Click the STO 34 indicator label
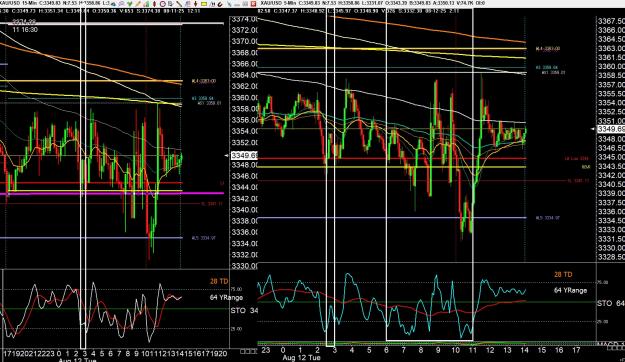 (244, 310)
